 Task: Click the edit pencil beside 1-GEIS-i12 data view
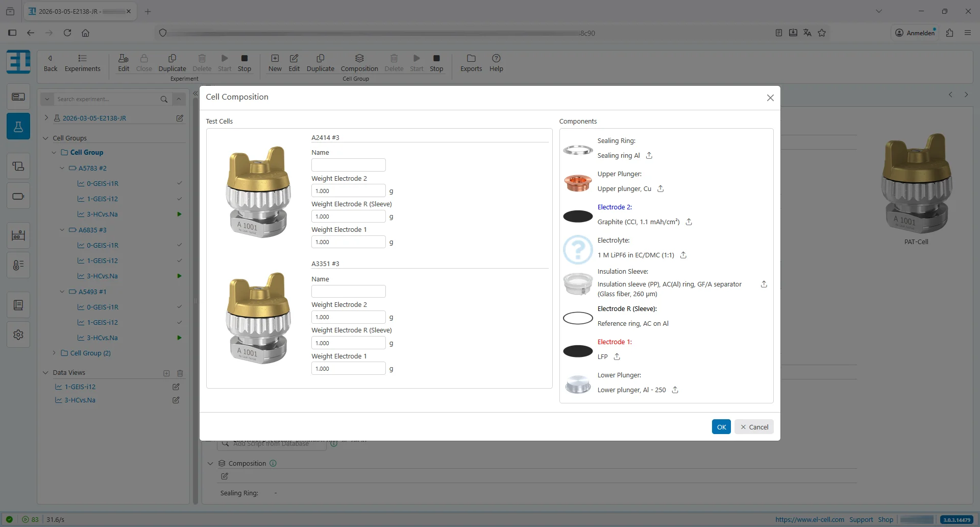tap(176, 387)
